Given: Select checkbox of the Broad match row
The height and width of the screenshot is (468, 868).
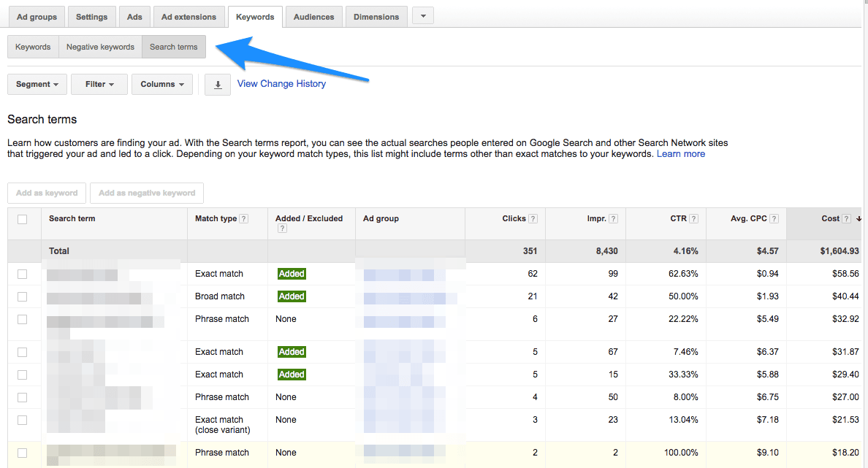Looking at the screenshot, I should (23, 296).
